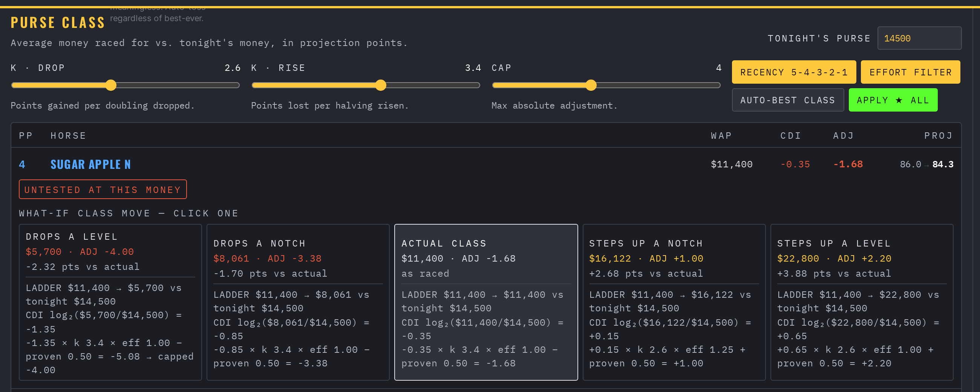Click '$8,061 · ADJ -3.38' text
Image resolution: width=980 pixels, height=392 pixels.
268,259
